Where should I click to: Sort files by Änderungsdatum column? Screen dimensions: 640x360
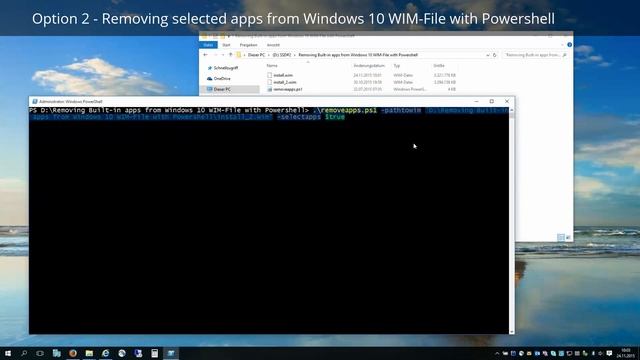click(369, 66)
